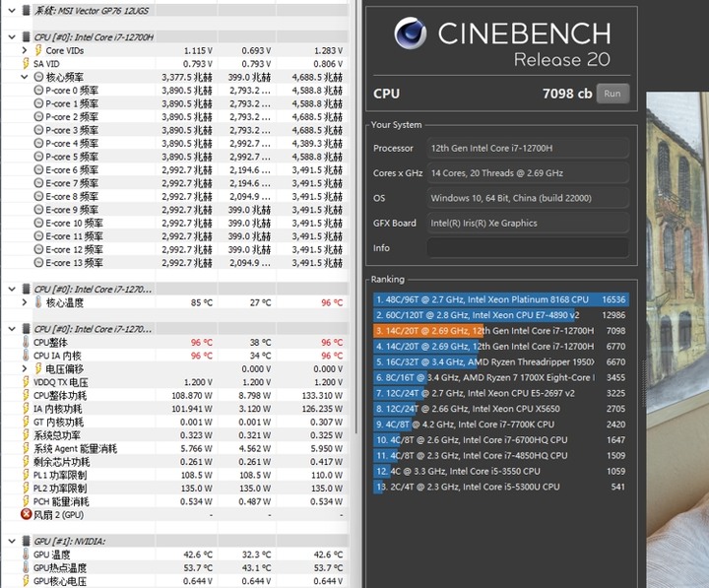This screenshot has height=588, width=709.
Task: Click the GPU热点温度 thermometer icon
Action: coord(26,567)
